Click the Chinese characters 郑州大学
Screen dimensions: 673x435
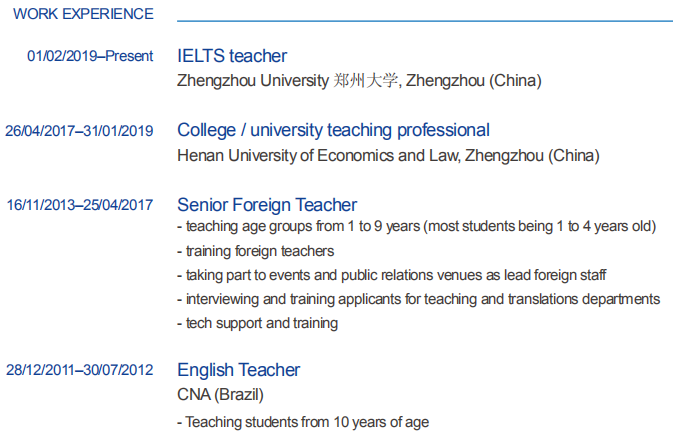(x=366, y=81)
